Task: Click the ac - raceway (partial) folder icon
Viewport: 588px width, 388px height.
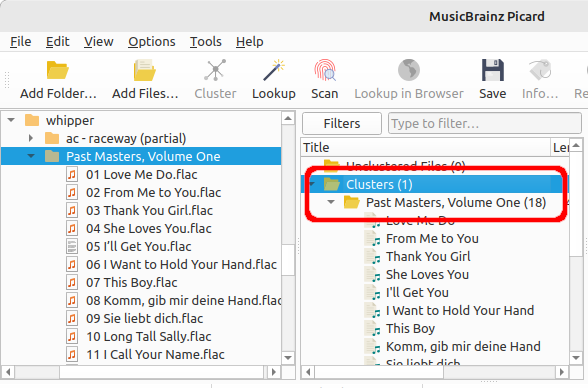Action: point(52,138)
